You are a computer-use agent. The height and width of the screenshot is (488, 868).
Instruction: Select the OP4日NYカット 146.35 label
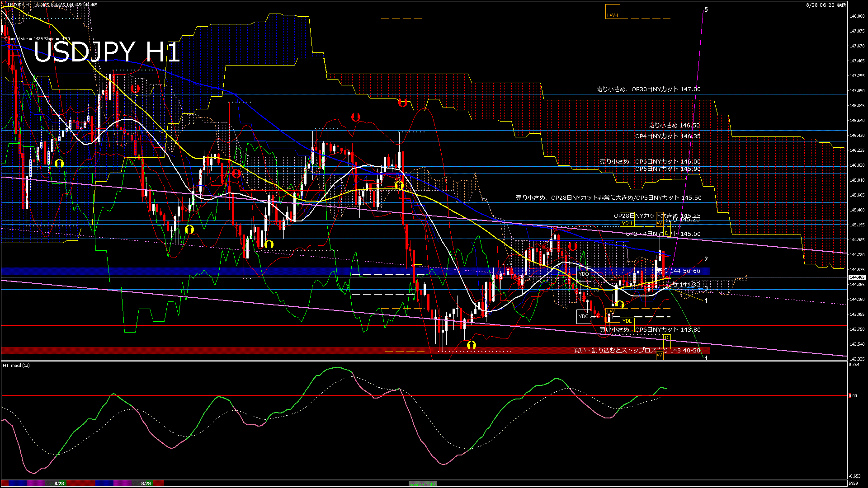pos(668,136)
